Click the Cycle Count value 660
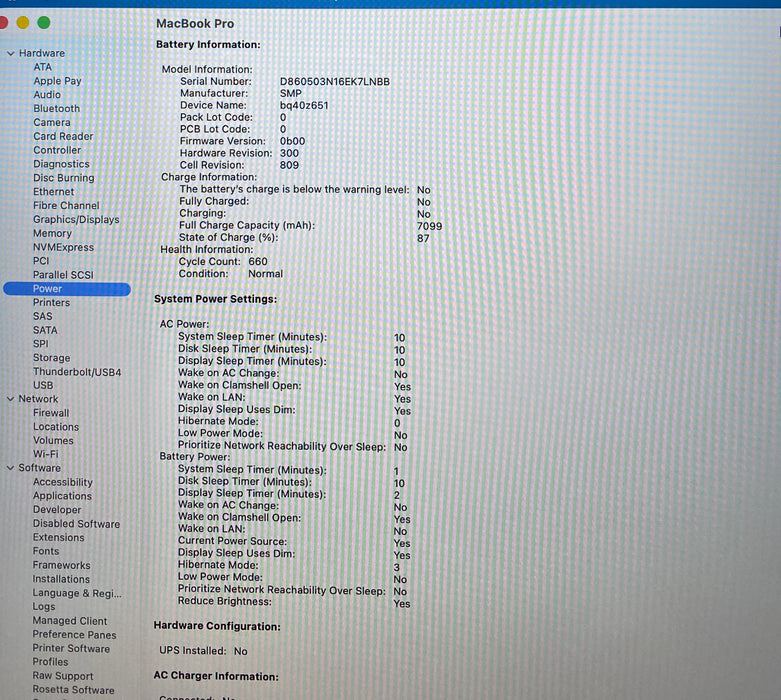Viewport: 781px width, 700px height. pos(258,262)
